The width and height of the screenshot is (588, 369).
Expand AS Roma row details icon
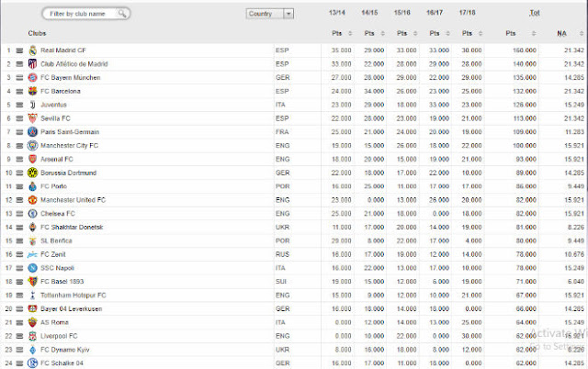[19, 322]
